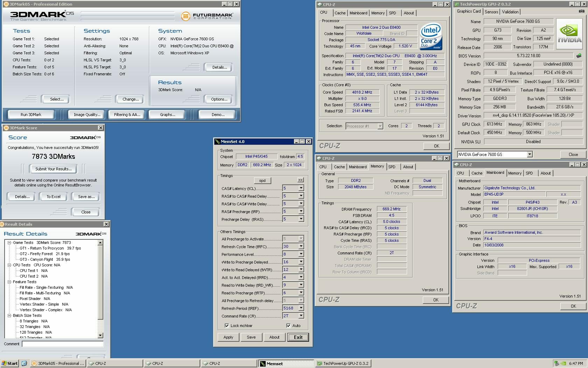The height and width of the screenshot is (368, 588).
Task: Click Close button in GPU-Z
Action: [x=573, y=154]
